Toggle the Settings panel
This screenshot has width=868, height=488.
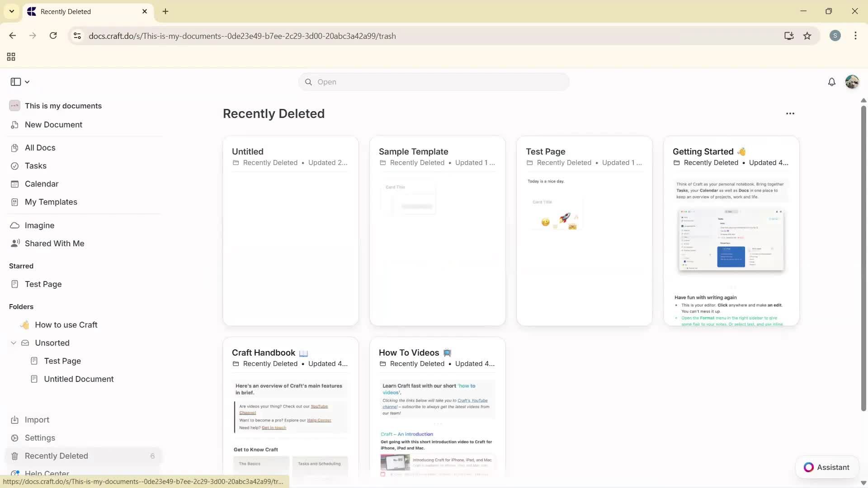point(40,437)
